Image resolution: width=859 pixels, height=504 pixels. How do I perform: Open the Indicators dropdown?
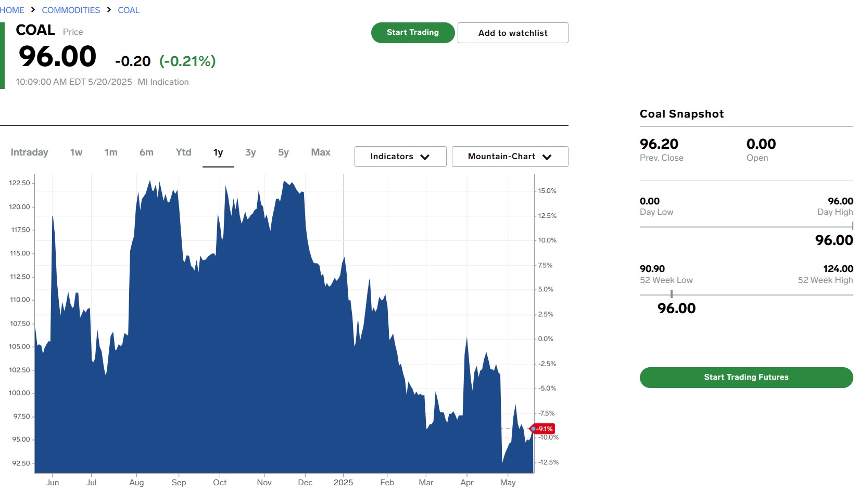click(x=400, y=157)
